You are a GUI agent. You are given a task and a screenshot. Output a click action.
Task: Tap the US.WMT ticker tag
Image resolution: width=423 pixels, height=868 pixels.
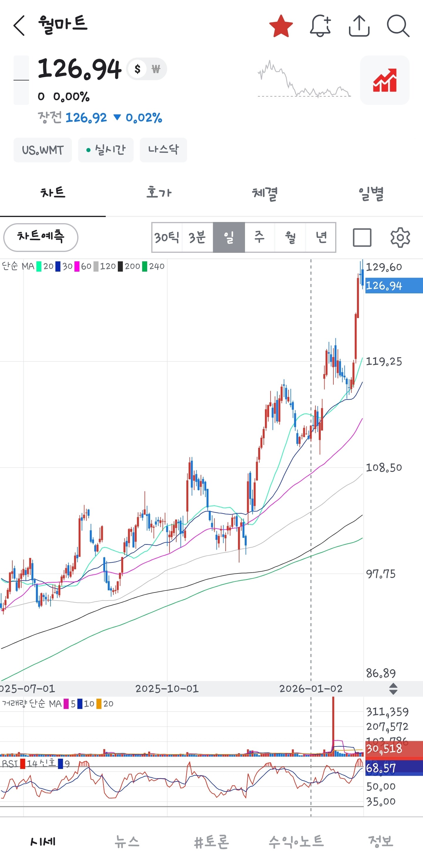[43, 150]
